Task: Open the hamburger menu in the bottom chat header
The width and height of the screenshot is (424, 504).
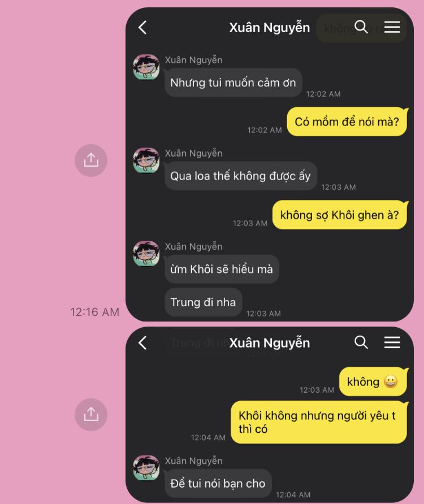Action: (392, 342)
